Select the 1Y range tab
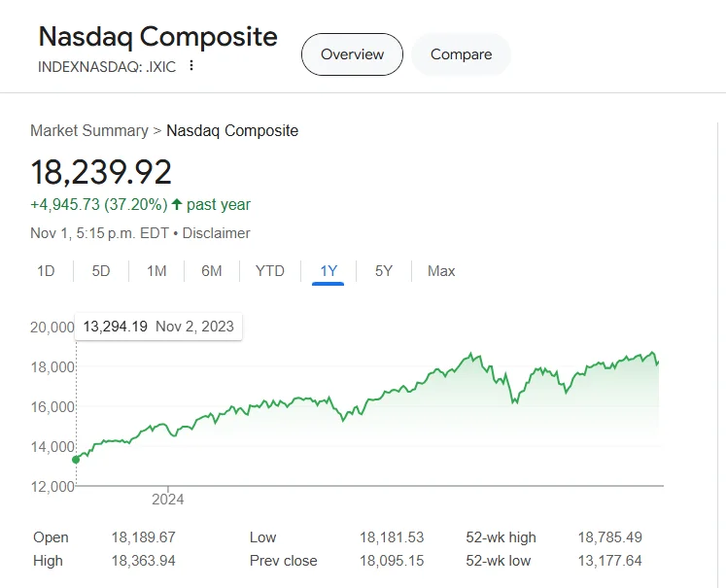The image size is (726, 588). 328,271
